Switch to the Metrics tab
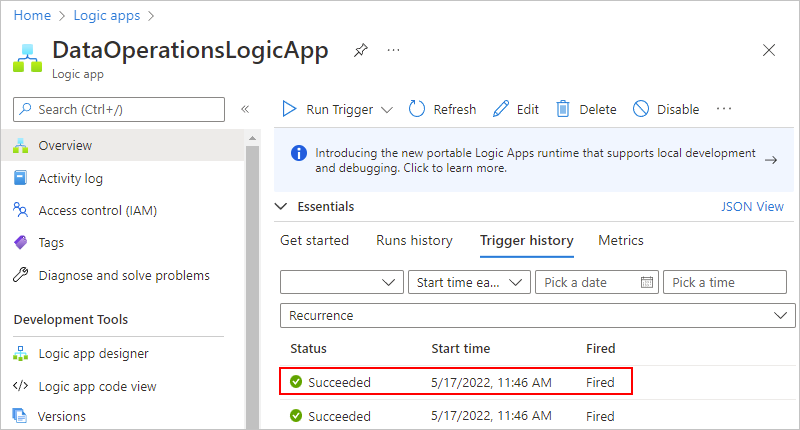 point(620,240)
